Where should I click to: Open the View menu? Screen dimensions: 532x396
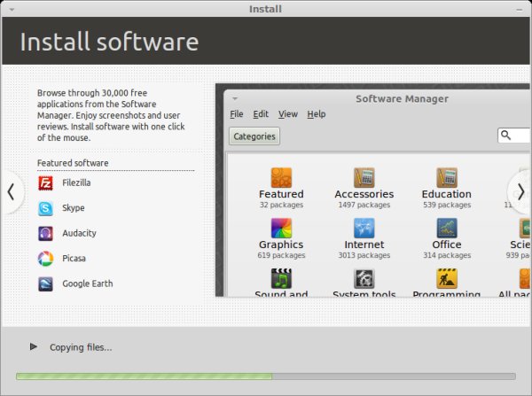[x=287, y=114]
